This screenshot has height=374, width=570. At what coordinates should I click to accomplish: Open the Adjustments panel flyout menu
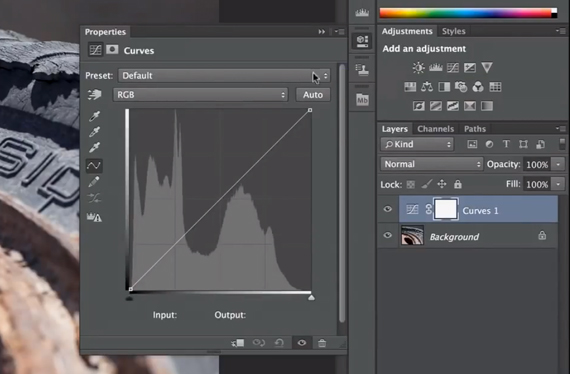click(561, 31)
